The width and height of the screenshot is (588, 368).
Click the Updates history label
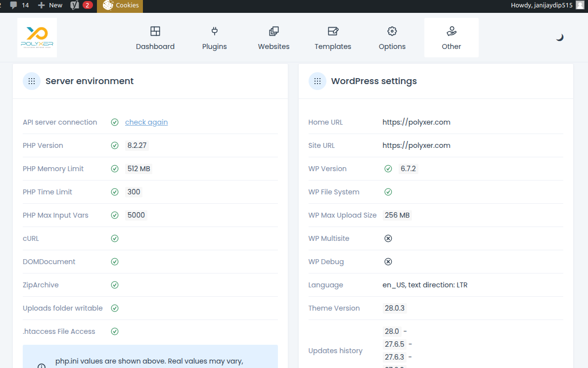[x=335, y=351]
